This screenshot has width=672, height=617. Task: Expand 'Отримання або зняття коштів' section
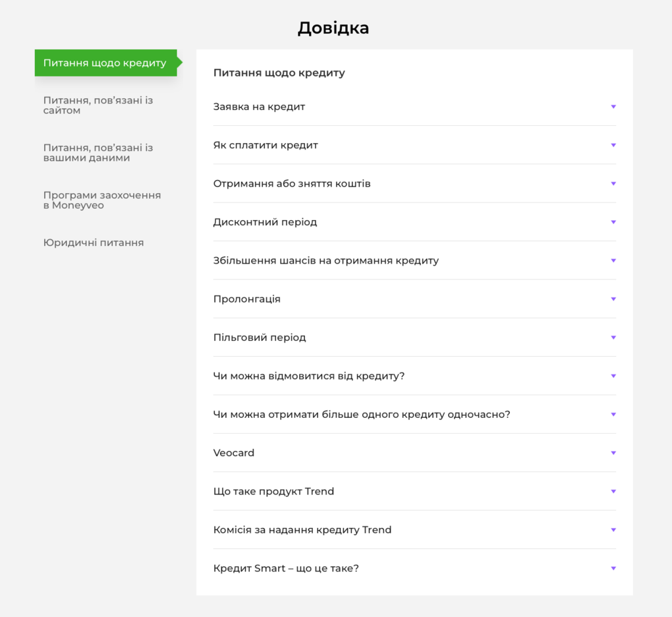tap(292, 184)
